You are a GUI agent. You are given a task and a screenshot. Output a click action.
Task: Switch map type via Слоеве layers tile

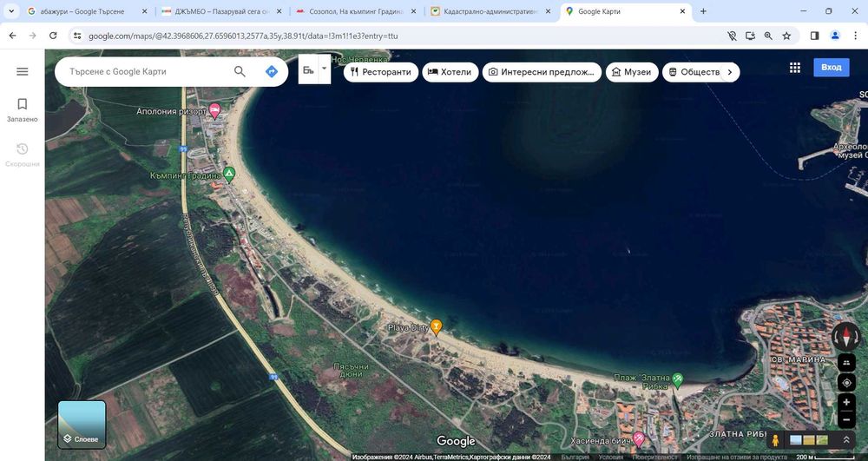pyautogui.click(x=82, y=425)
